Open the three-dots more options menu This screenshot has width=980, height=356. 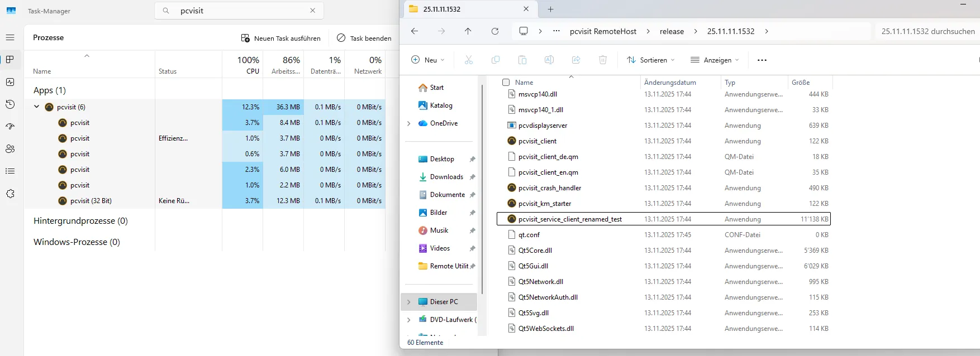pyautogui.click(x=762, y=60)
